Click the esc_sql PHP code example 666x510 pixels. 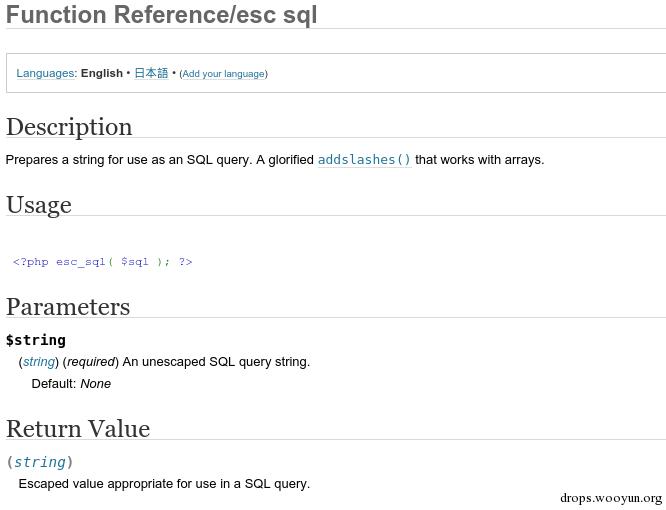click(103, 262)
